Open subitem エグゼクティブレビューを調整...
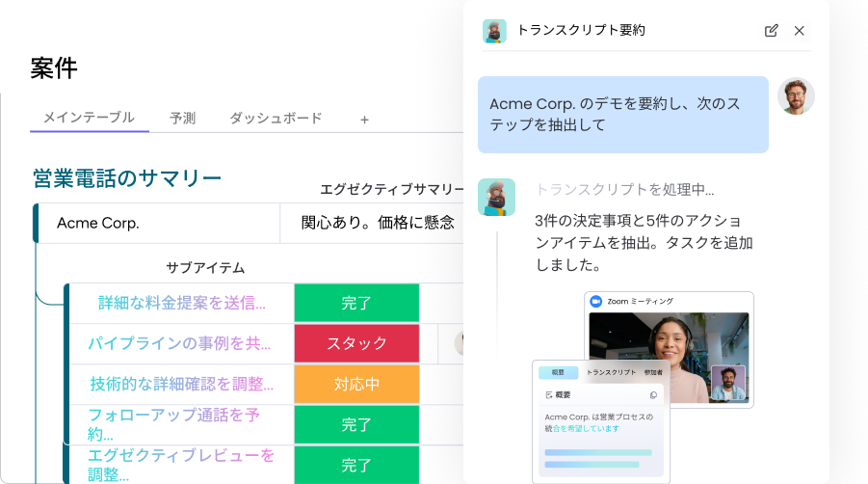 (181, 465)
